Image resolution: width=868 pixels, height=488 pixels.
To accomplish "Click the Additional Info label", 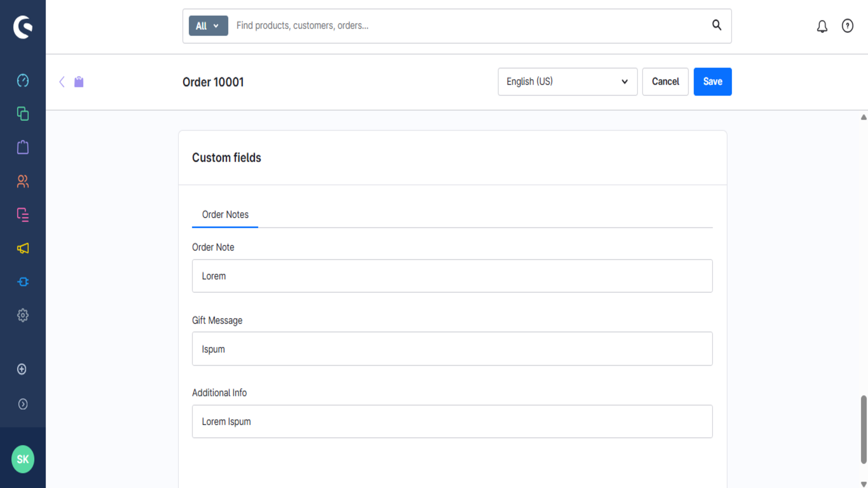I will click(219, 393).
